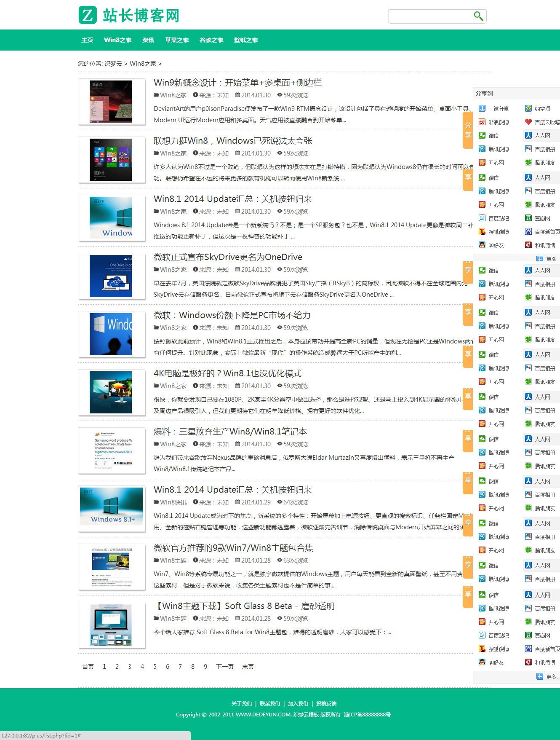Image resolution: width=560 pixels, height=740 pixels.
Task: Click 微信 icon directly beneath 新浪微博
Action: (x=482, y=136)
